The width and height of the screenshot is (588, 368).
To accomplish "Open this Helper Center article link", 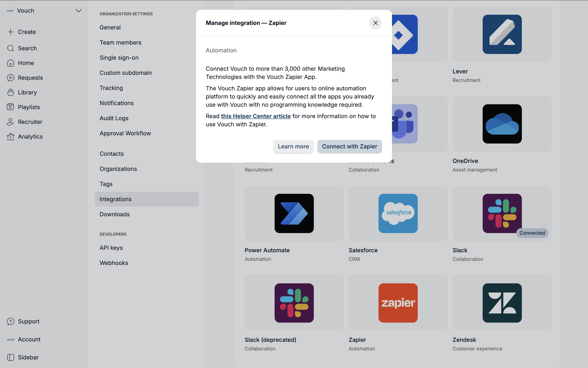I will click(256, 116).
